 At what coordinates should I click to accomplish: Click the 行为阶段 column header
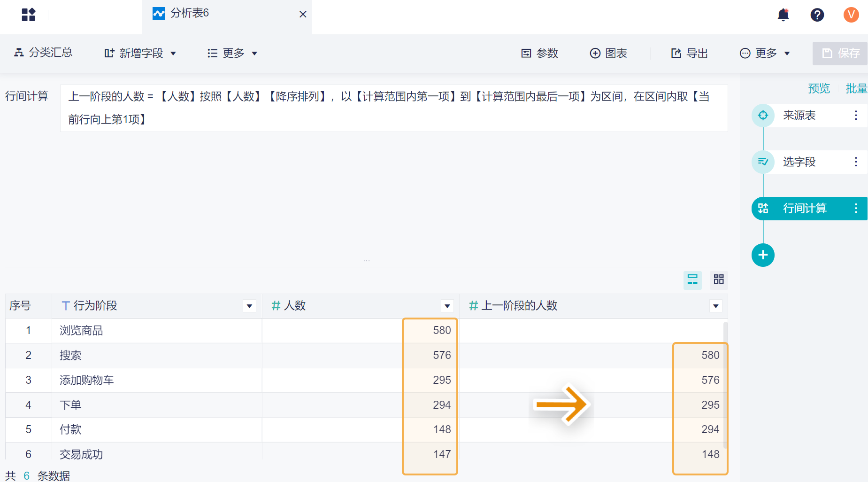(157, 306)
